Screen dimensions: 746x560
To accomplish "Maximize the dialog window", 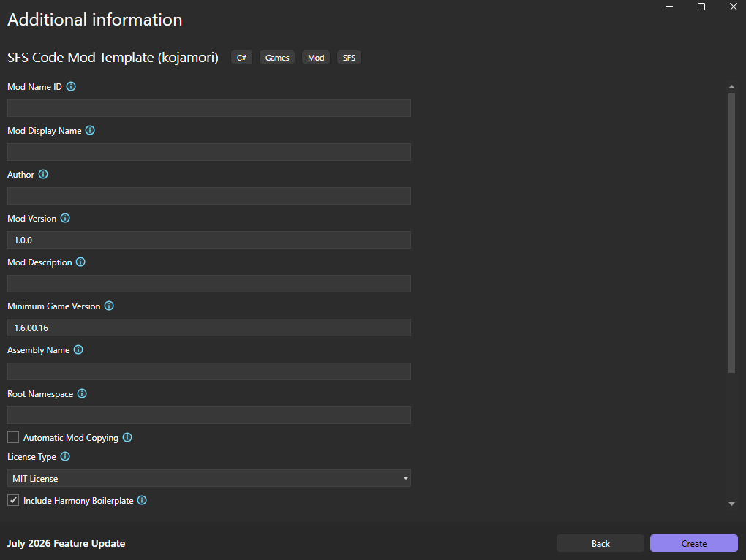I will [x=701, y=7].
